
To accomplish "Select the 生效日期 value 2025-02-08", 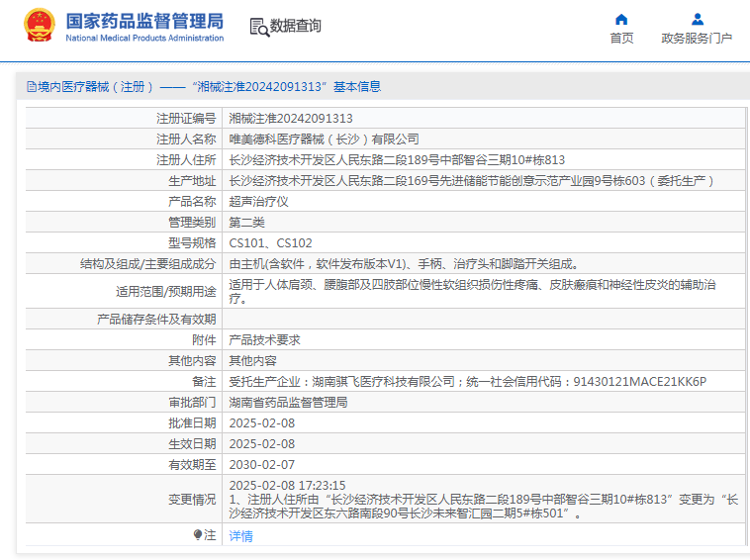I will [x=261, y=444].
